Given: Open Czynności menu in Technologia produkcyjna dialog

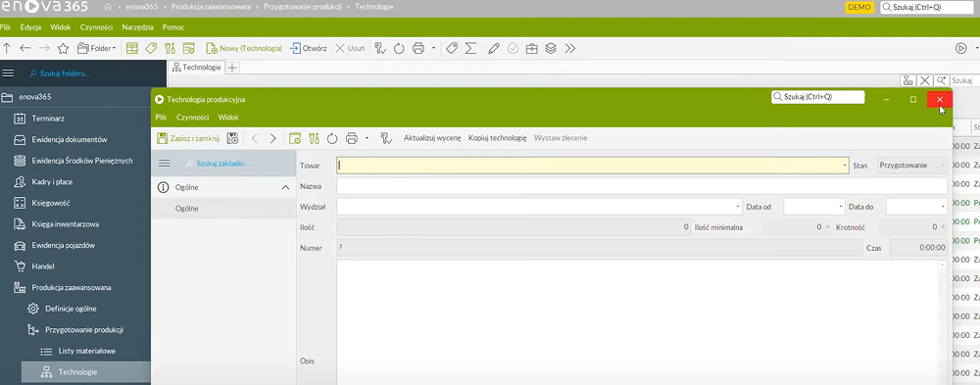Looking at the screenshot, I should pos(192,117).
